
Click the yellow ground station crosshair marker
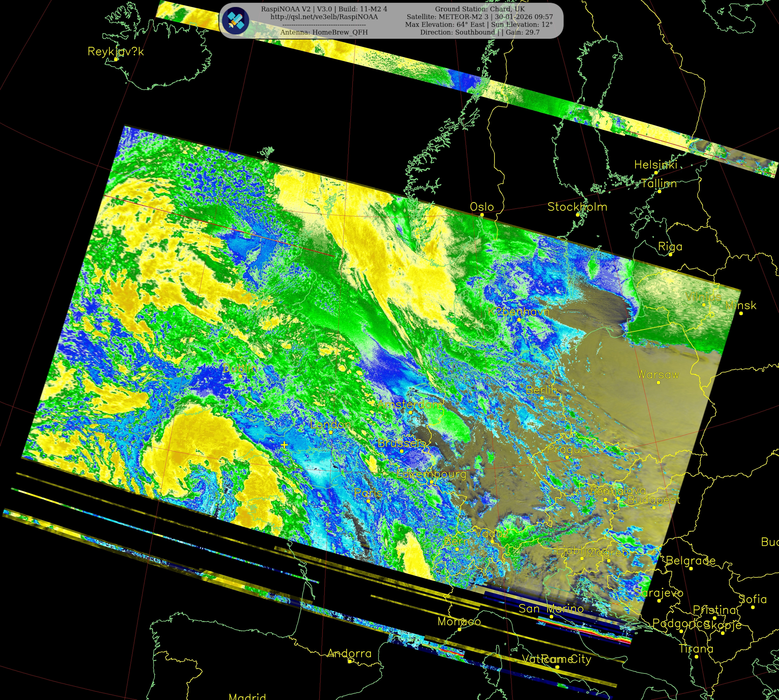284,445
